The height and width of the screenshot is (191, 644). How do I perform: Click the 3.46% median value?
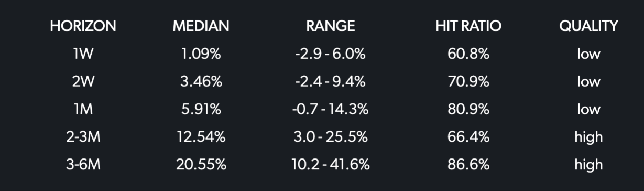(x=201, y=82)
